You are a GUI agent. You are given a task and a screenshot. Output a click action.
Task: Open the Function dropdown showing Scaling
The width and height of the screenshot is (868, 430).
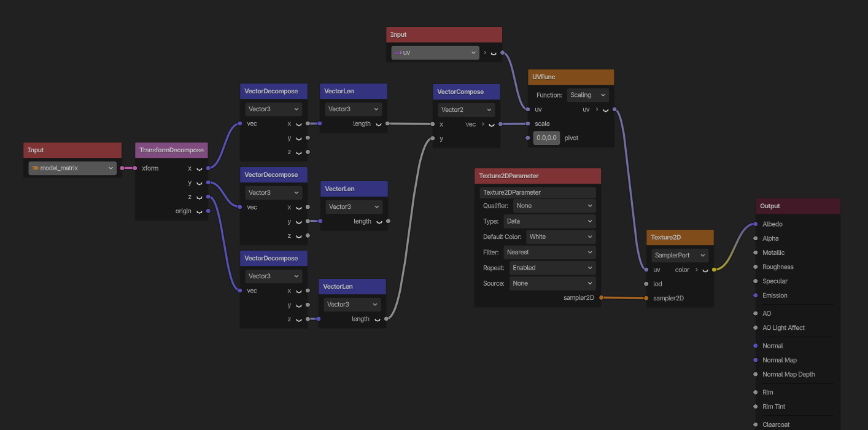[587, 95]
